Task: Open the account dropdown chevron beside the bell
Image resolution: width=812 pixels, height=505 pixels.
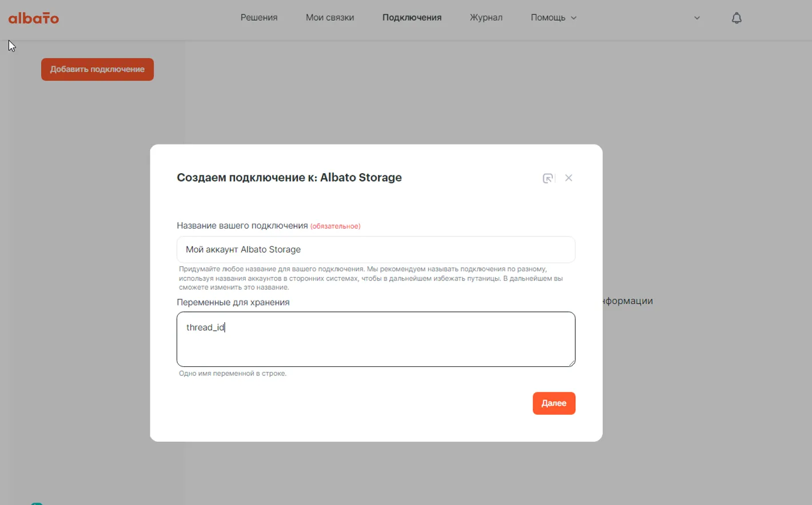Action: [696, 18]
